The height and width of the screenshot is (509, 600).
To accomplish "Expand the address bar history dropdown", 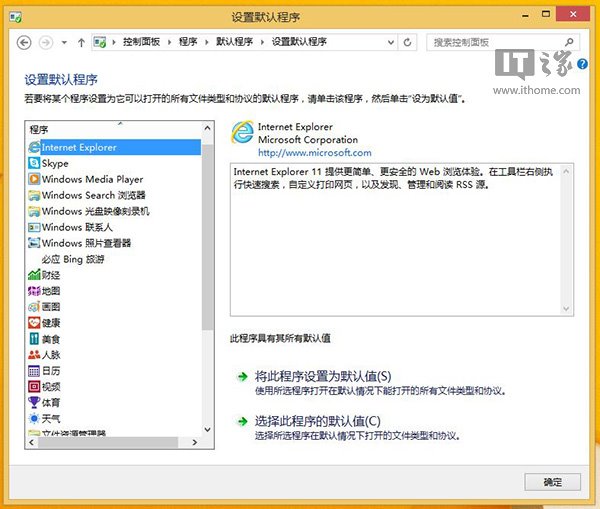I will pos(389,43).
